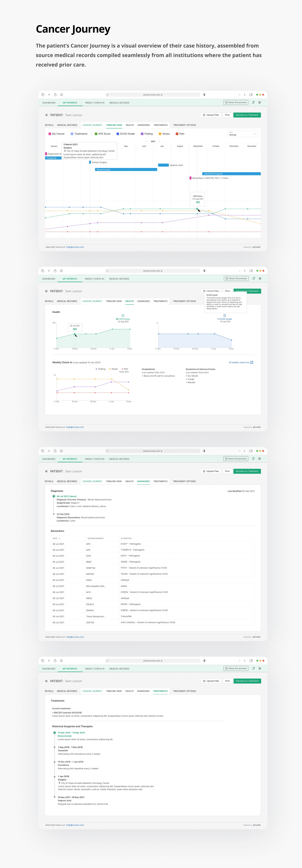
Task: Click 'ONC201 (started 4/4/2019)' current treatment text
Action: click(x=68, y=713)
